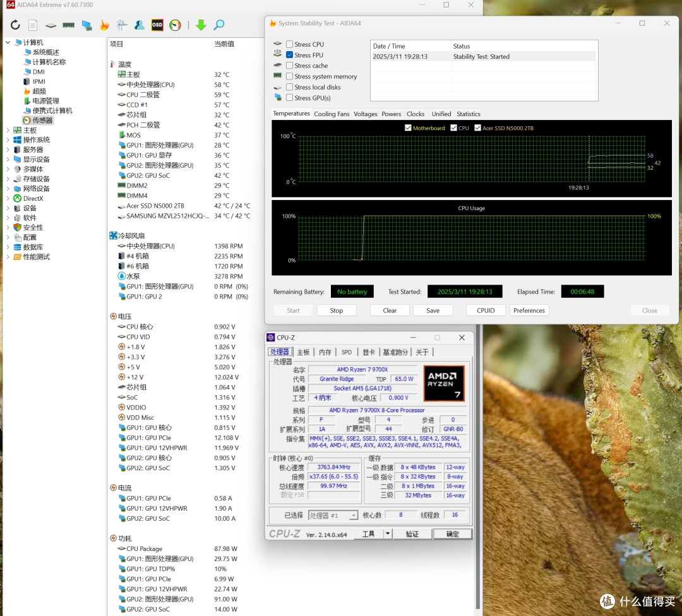
Task: Click the Save button in stability test
Action: click(x=433, y=311)
